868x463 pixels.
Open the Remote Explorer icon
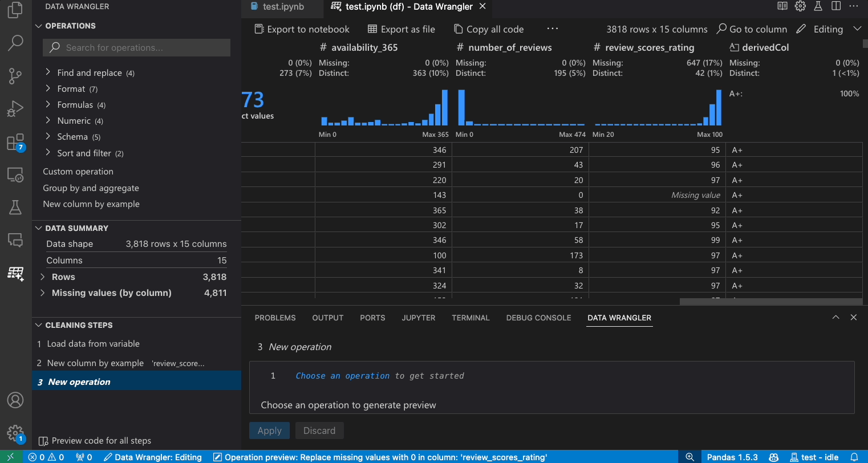click(x=15, y=174)
